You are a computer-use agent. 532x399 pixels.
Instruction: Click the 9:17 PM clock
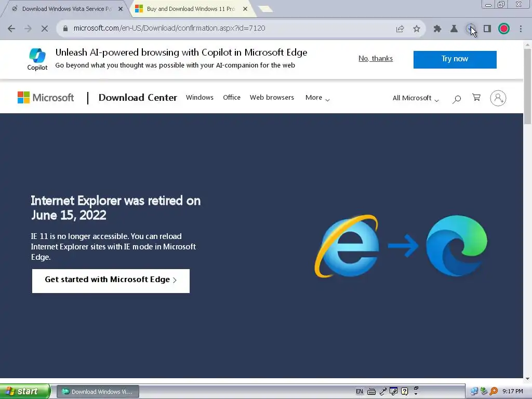click(x=513, y=392)
